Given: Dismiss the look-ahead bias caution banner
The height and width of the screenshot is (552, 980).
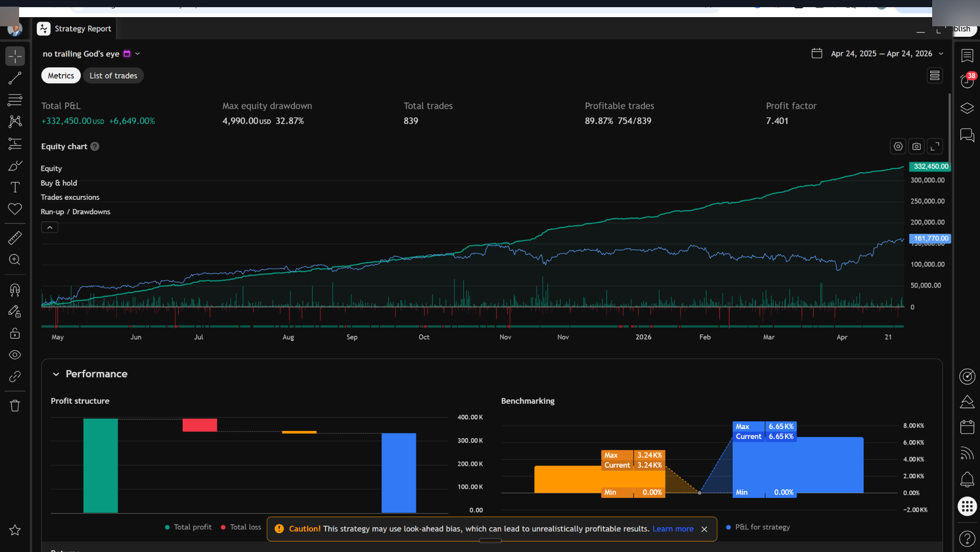Looking at the screenshot, I should click(704, 529).
